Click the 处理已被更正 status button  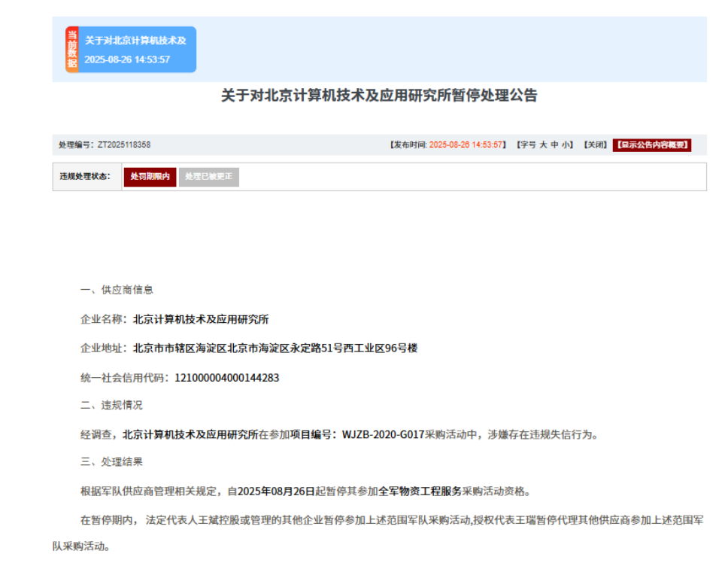(x=209, y=177)
